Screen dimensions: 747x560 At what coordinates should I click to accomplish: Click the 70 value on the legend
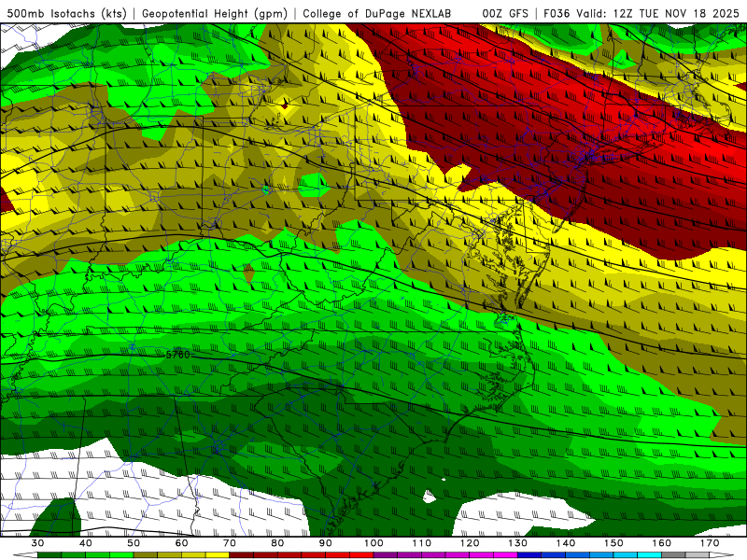point(230,543)
